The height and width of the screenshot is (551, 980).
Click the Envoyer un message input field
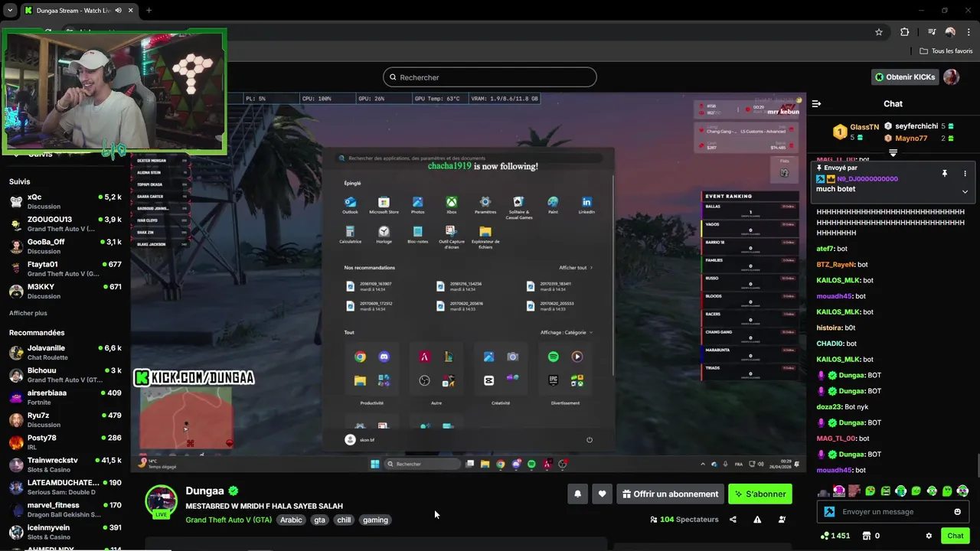tap(893, 512)
